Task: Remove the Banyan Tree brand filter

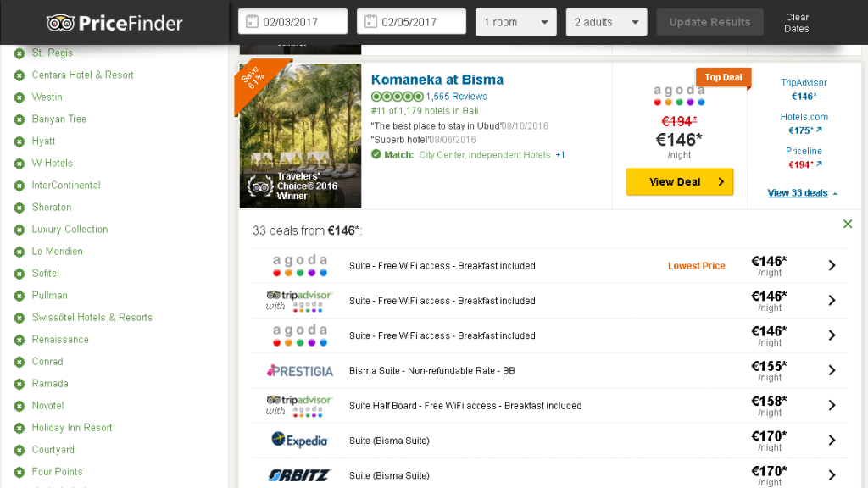Action: (19, 119)
